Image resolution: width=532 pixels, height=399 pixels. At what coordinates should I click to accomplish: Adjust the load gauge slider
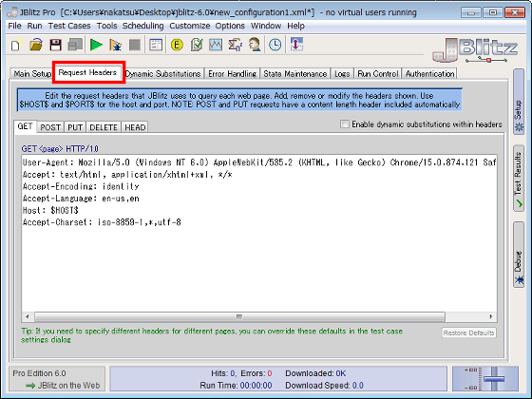pyautogui.click(x=494, y=379)
